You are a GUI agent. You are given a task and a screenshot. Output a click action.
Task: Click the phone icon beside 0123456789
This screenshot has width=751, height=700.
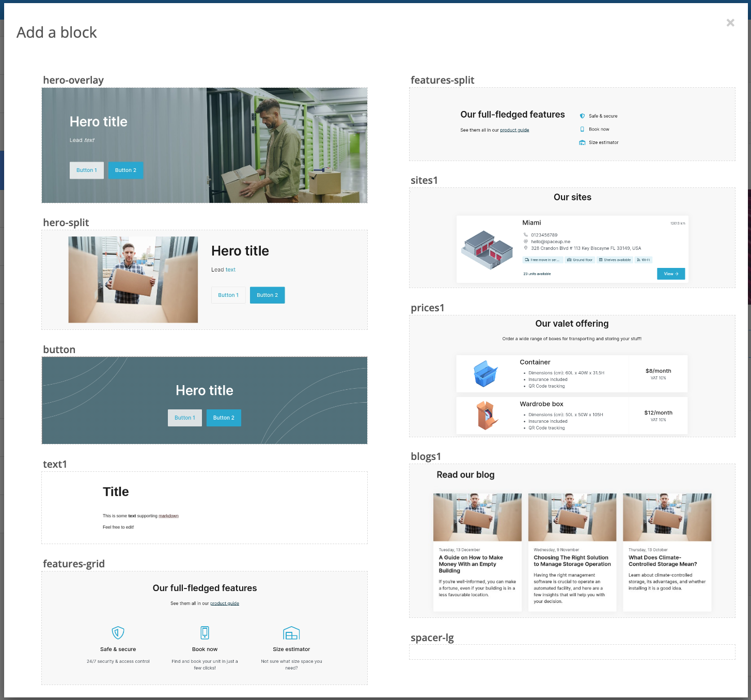[x=525, y=235]
